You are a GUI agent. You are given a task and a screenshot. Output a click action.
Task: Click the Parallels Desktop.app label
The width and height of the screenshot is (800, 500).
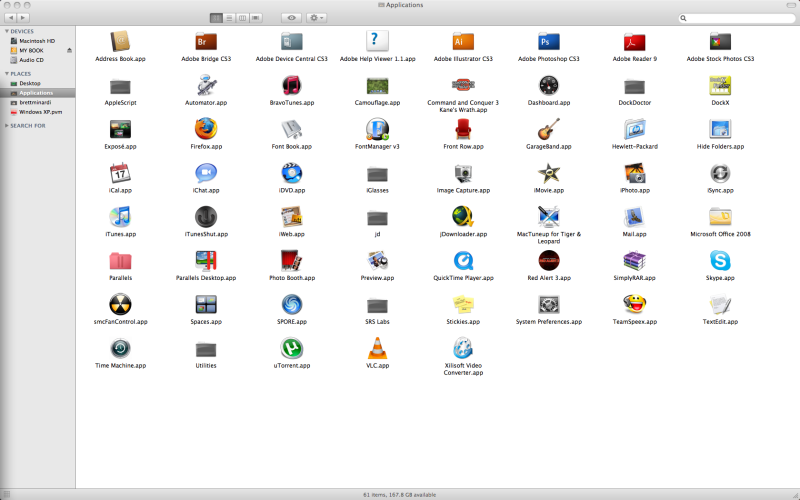[206, 278]
